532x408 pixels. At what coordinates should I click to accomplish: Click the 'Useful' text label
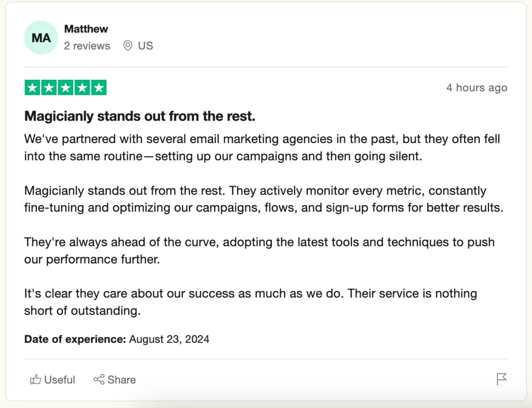pos(60,380)
